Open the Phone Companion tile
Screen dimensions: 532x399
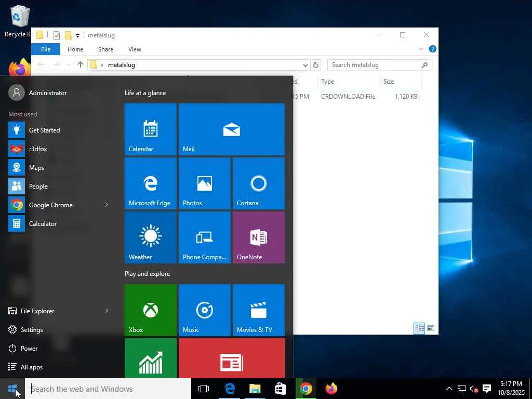click(x=205, y=237)
